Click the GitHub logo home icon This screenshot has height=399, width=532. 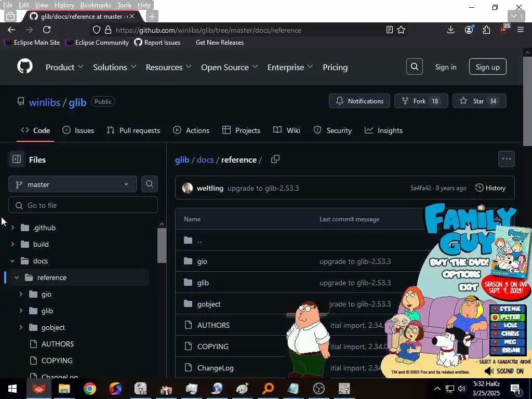coord(25,66)
